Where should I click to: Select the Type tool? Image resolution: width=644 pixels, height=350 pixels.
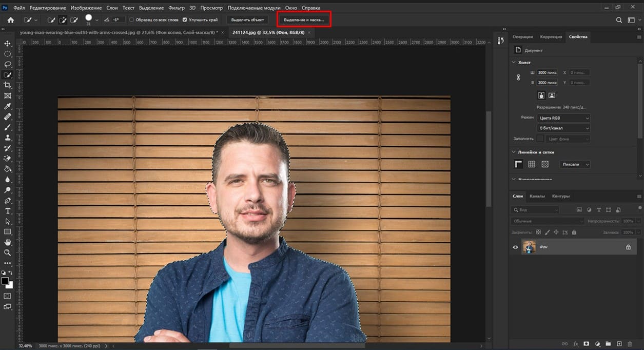pyautogui.click(x=8, y=211)
